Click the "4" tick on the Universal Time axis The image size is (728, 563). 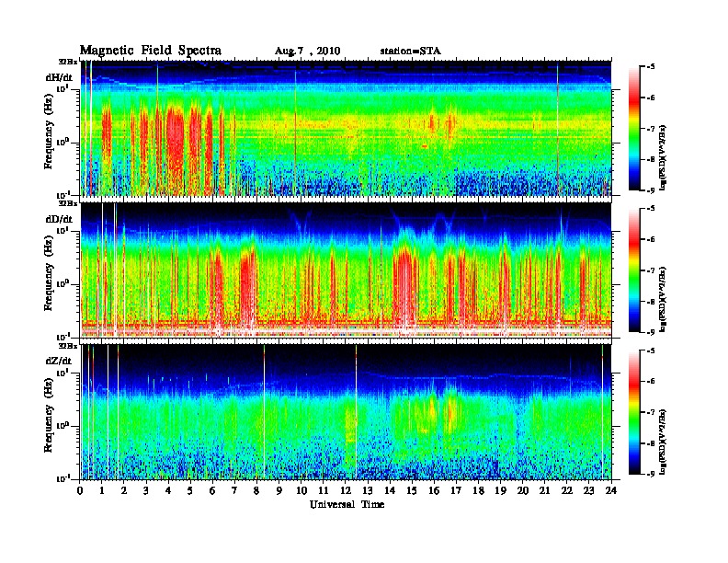pos(168,491)
